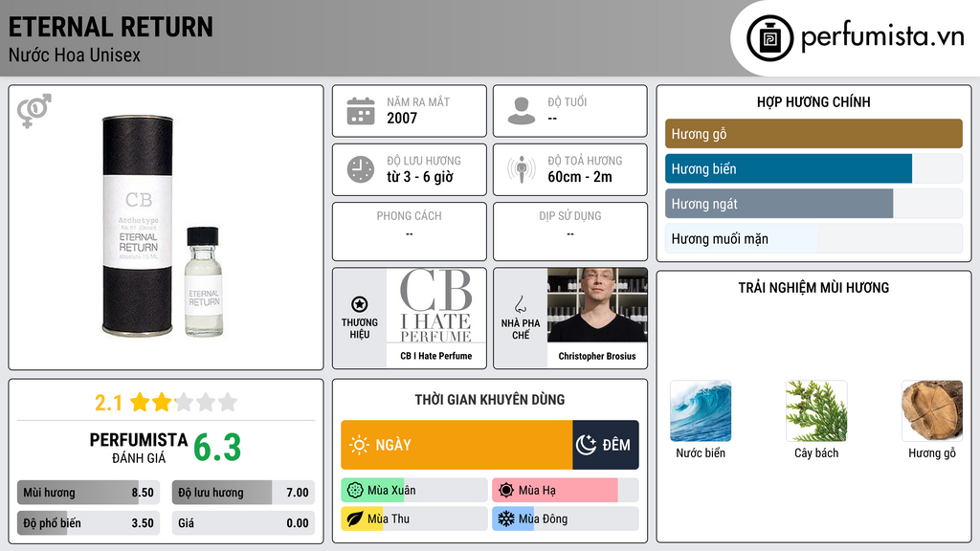Click the Phong cách card
980x551 pixels.
point(410,231)
